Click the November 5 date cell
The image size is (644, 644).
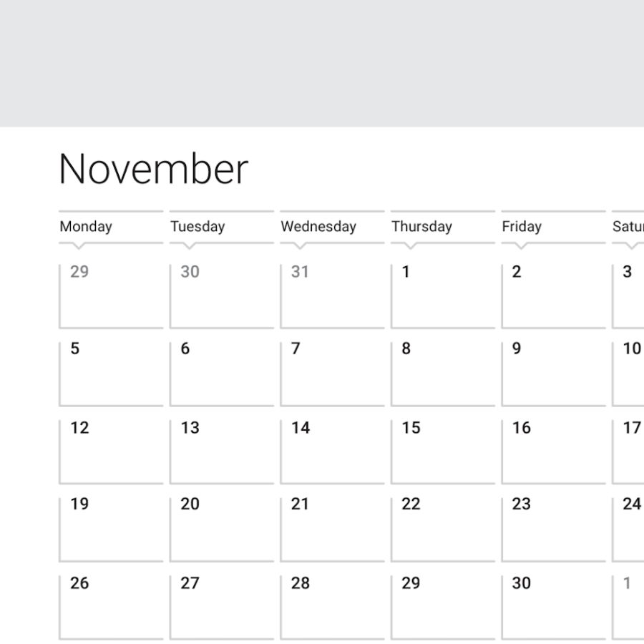pyautogui.click(x=111, y=374)
